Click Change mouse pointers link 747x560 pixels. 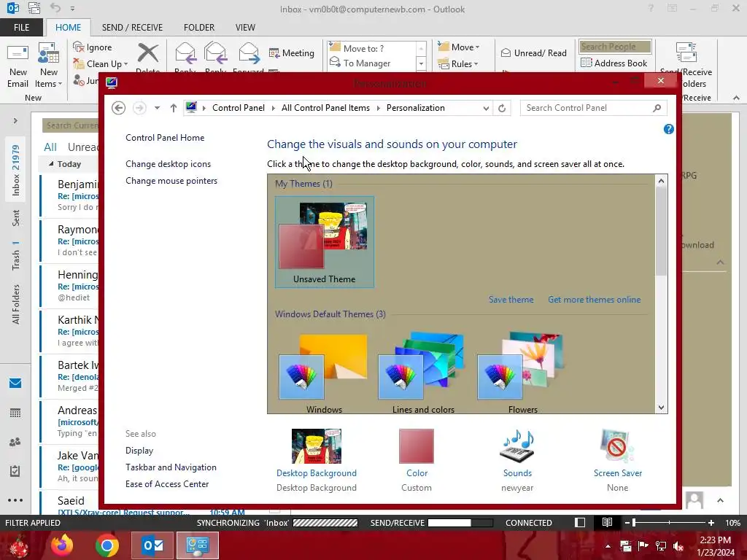pyautogui.click(x=171, y=181)
